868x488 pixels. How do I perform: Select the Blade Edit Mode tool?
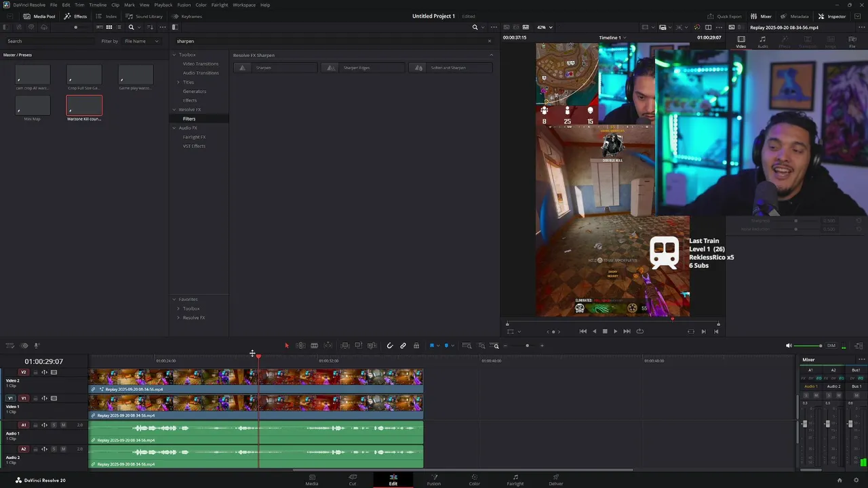314,346
